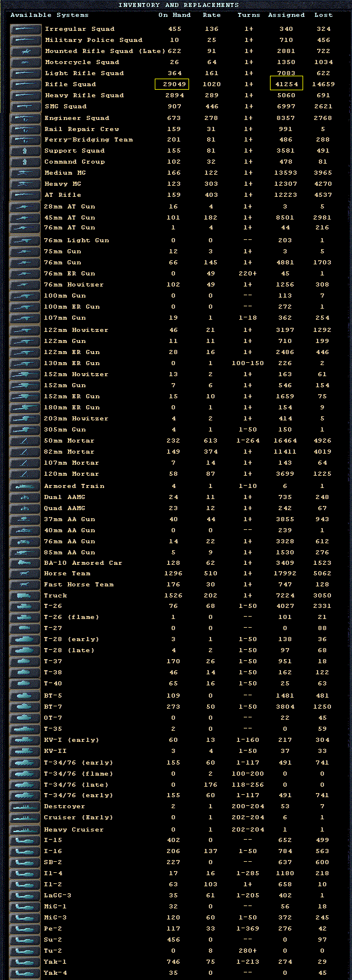Click the Quad AAMG icon
352x980 pixels.
tap(26, 508)
